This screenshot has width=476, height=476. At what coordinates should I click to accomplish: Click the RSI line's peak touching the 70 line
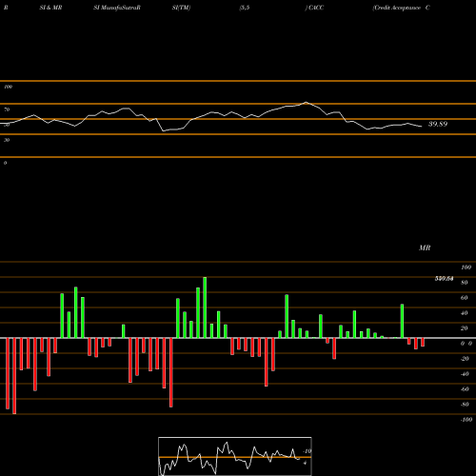pos(306,103)
